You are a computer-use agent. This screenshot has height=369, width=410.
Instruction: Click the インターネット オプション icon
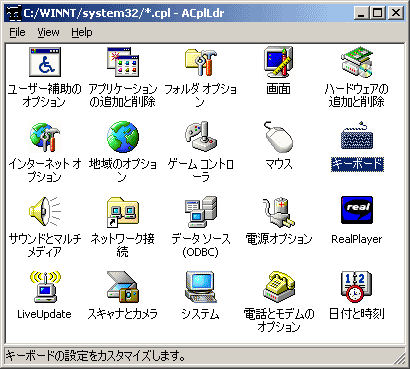click(x=44, y=137)
